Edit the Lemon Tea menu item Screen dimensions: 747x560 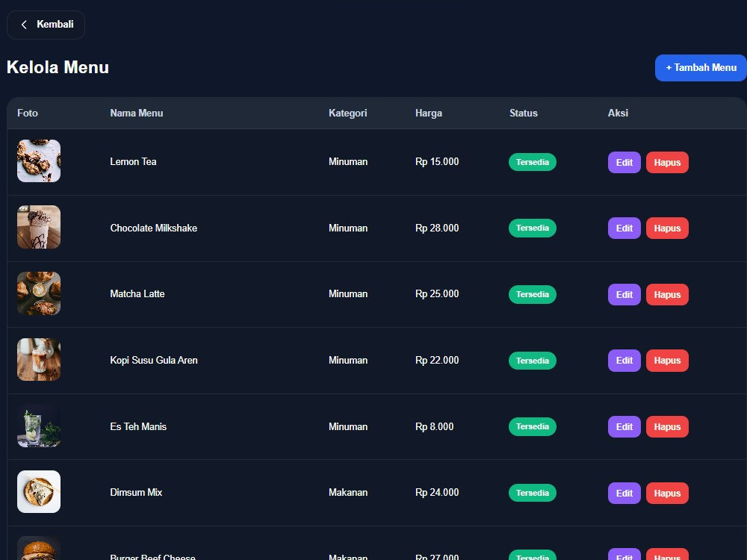click(x=624, y=162)
